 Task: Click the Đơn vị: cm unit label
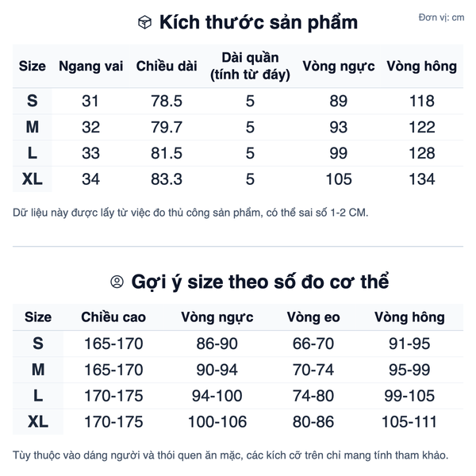coord(440,17)
